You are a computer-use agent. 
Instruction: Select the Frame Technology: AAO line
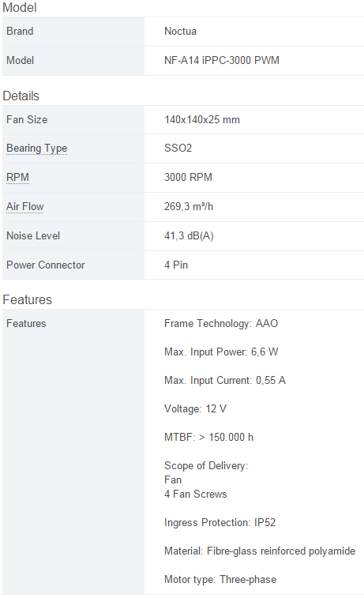[x=221, y=323]
